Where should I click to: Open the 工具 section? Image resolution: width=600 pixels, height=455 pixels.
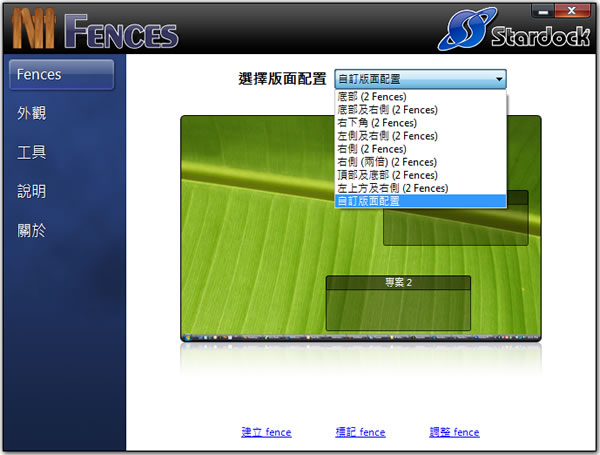pyautogui.click(x=32, y=152)
